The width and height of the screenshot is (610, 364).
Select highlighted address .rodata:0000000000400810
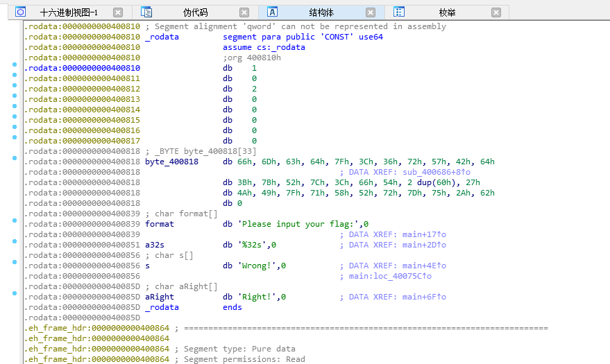(x=82, y=68)
